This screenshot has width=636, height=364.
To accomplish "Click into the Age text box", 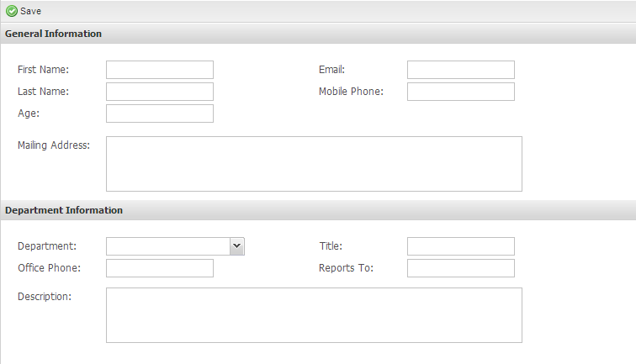I will point(160,113).
